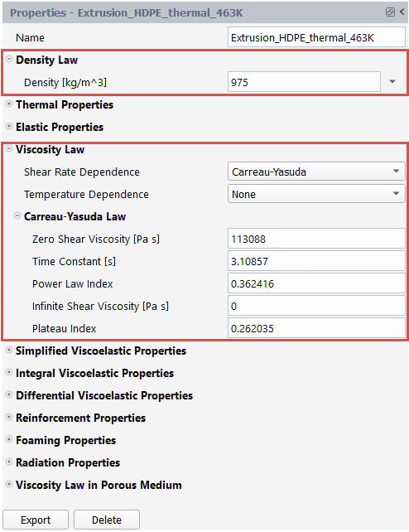This screenshot has height=532, width=409.
Task: Expand Viscosity Law in Porous Medium
Action: point(9,485)
